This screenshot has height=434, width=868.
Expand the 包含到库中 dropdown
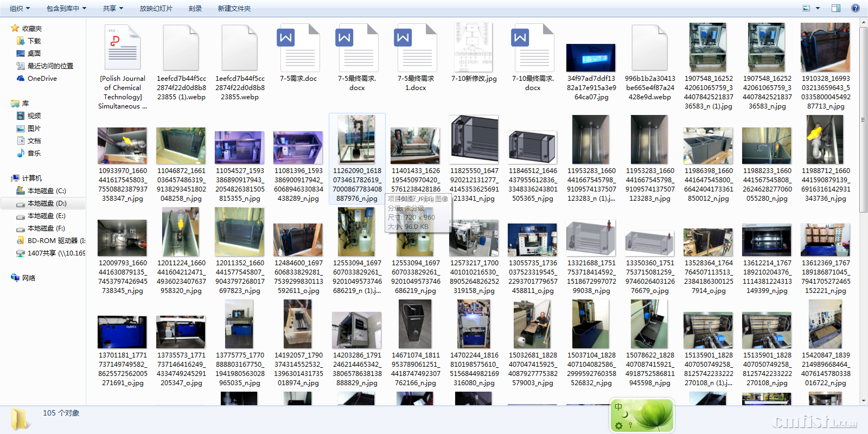(66, 9)
